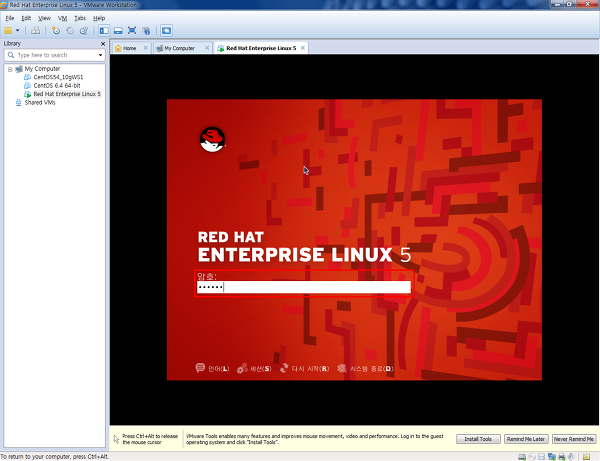Open the Help menu
Screen dimensions: 600x461
99,18
